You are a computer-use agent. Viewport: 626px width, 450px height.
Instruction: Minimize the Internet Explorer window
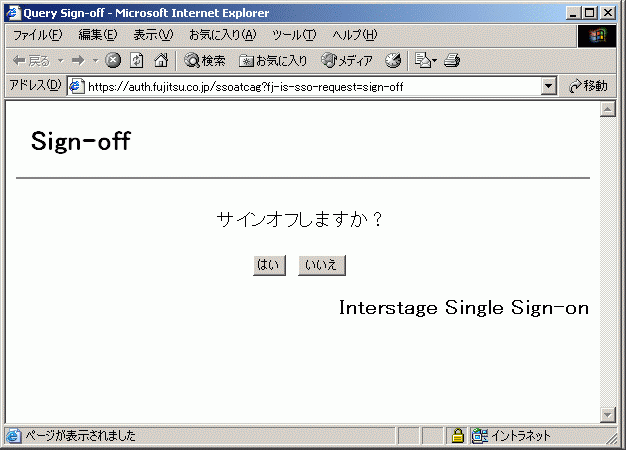click(574, 13)
